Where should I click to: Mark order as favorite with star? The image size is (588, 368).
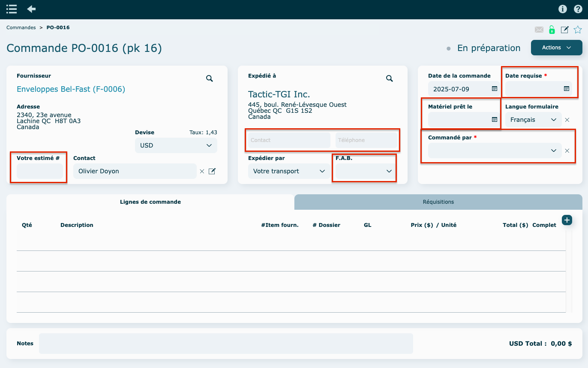pos(578,30)
